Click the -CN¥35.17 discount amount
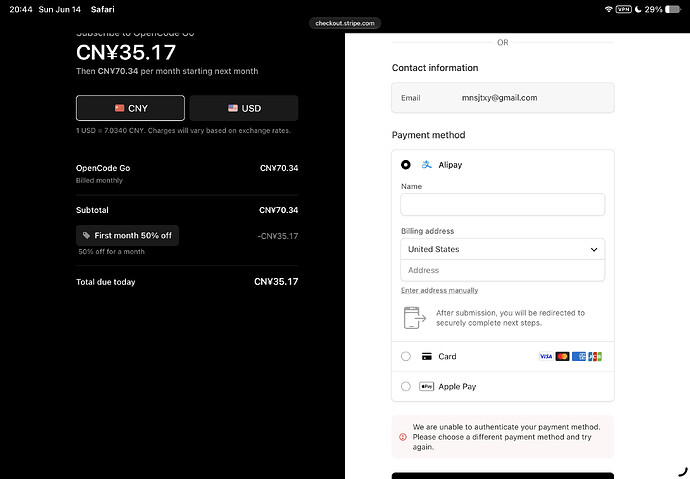Viewport: 690px width, 479px height. pos(278,236)
